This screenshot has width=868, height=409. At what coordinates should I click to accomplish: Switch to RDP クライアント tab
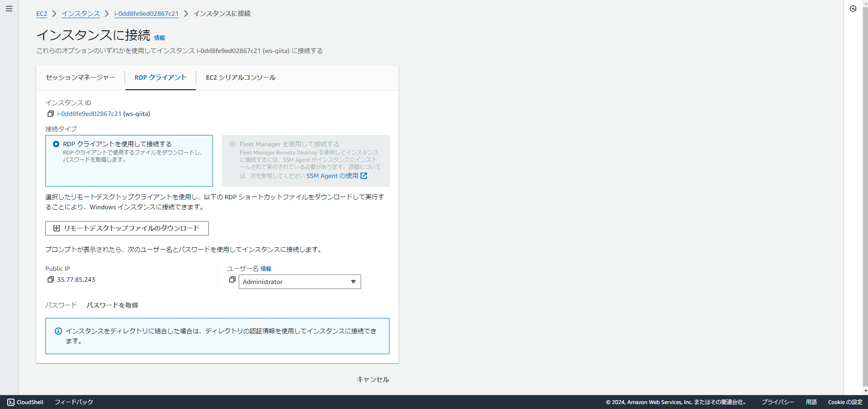click(x=160, y=77)
